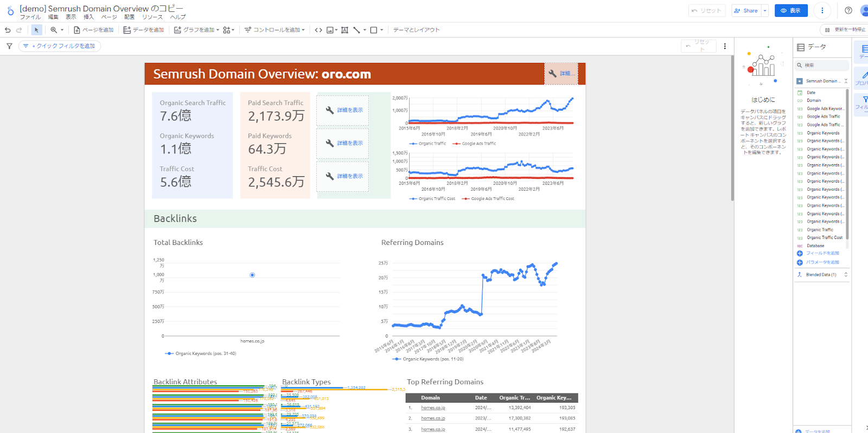Image resolution: width=868 pixels, height=433 pixels.
Task: Open テーマとレイアウト panel
Action: coord(416,30)
